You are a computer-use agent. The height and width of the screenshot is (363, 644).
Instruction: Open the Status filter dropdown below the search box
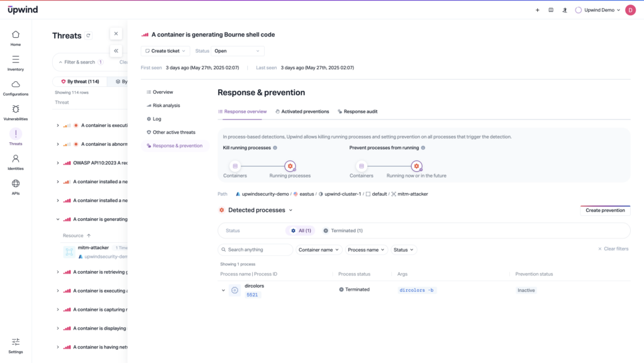[403, 250]
